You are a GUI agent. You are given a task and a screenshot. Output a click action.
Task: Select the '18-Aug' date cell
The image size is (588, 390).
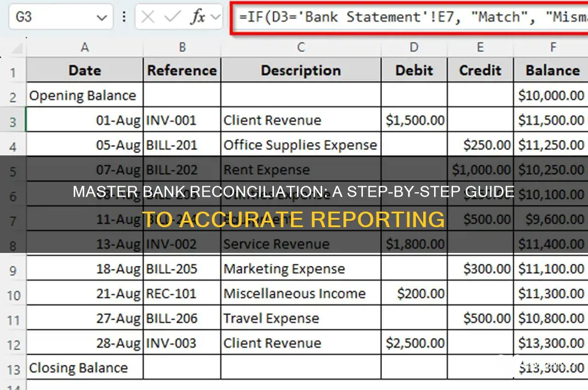(x=85, y=268)
